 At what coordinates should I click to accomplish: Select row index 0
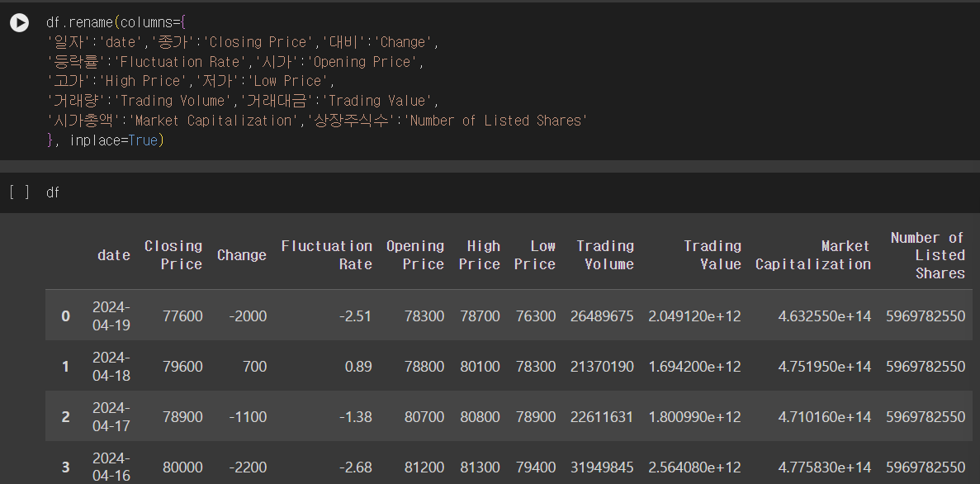pos(65,316)
